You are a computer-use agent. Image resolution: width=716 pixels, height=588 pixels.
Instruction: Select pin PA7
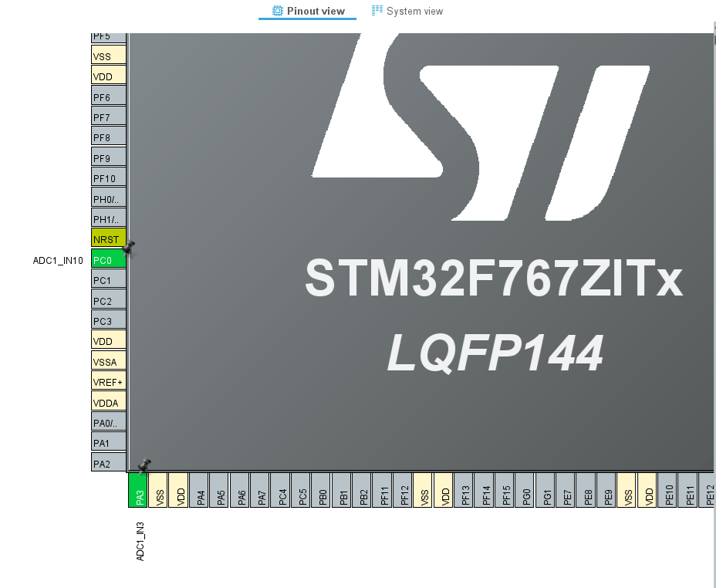(260, 490)
